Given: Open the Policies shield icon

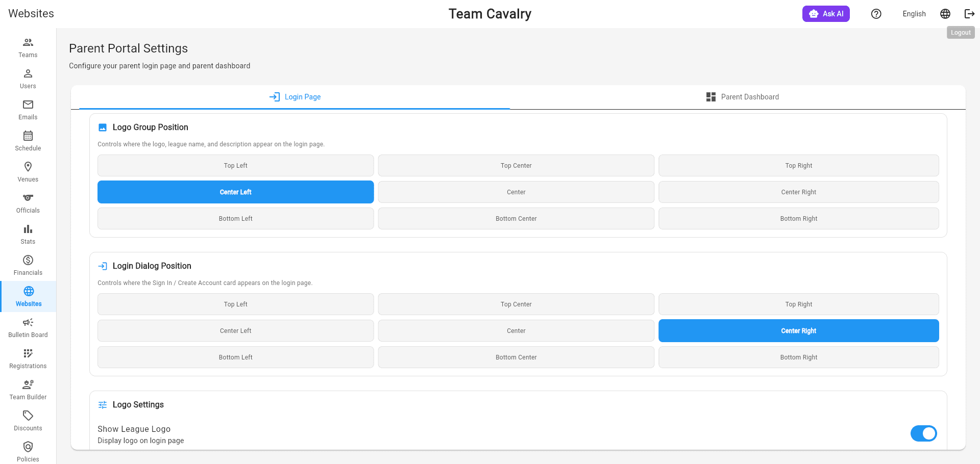Looking at the screenshot, I should 28,447.
